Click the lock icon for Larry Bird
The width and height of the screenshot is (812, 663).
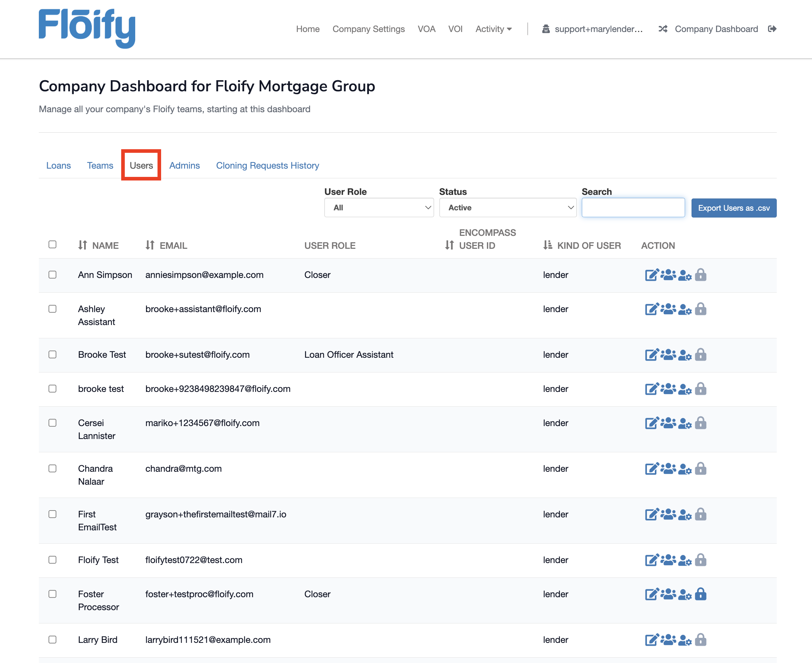[701, 640]
